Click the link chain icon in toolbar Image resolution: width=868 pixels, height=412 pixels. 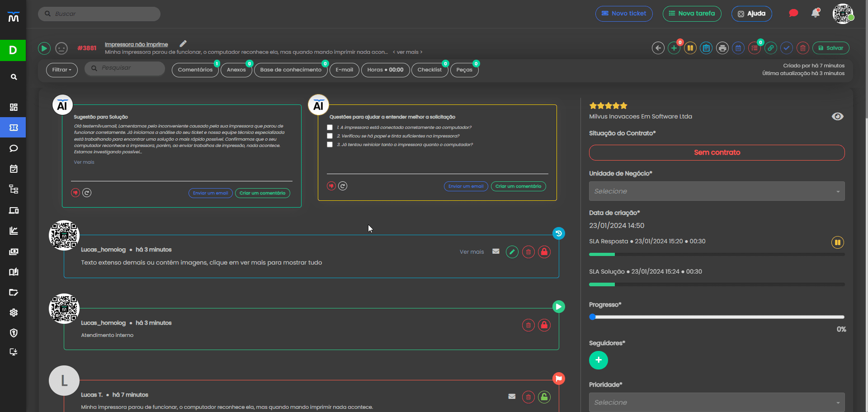click(x=771, y=48)
